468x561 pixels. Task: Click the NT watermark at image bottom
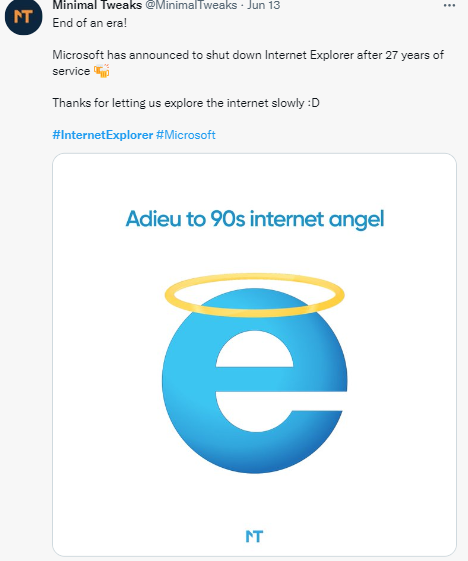tap(254, 536)
